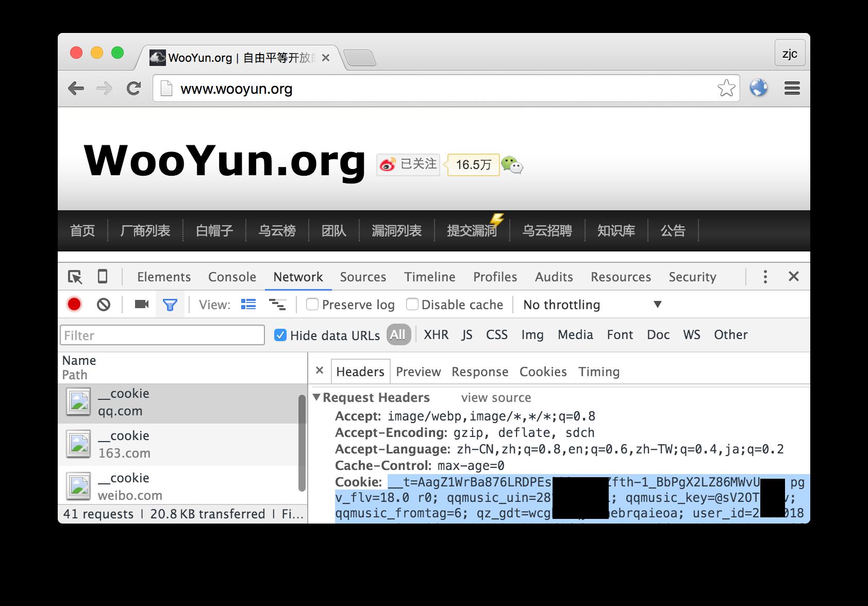Click the capture screenshots camera icon

[142, 304]
